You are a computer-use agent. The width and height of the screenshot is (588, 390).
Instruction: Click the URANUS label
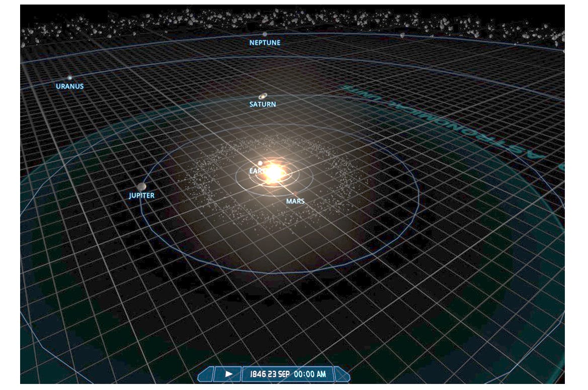click(x=70, y=86)
